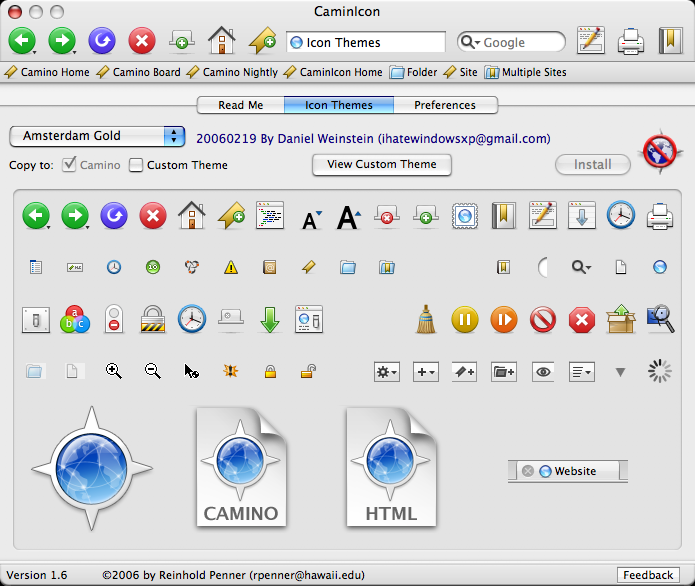Screen dimensions: 695x586
Task: Click the open box with green arrow icon
Action: (x=621, y=319)
